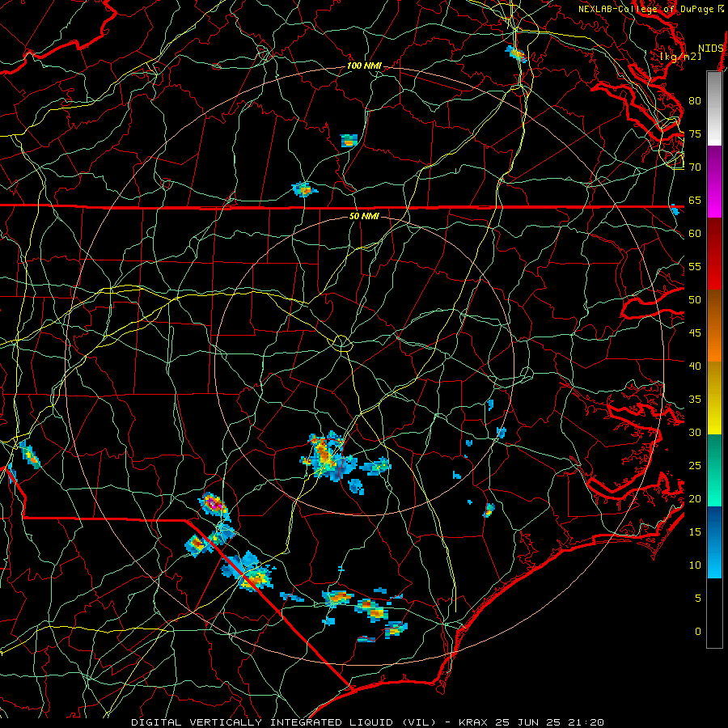Click the legend value 0
The width and height of the screenshot is (728, 728).
coord(698,632)
